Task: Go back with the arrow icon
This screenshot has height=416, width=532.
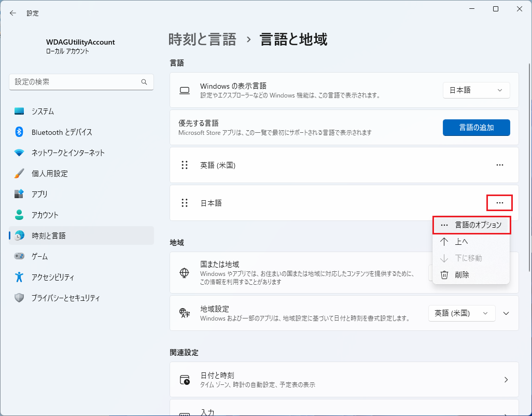Action: pos(13,13)
